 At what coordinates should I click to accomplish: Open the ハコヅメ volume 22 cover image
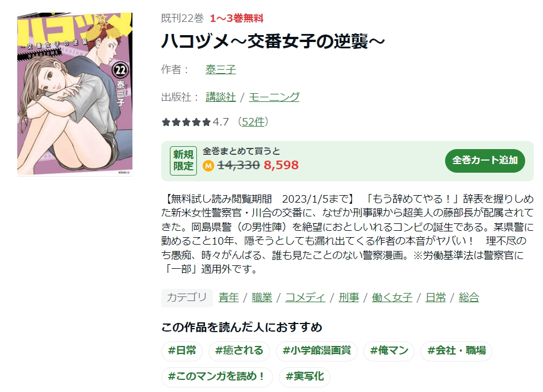(x=75, y=94)
